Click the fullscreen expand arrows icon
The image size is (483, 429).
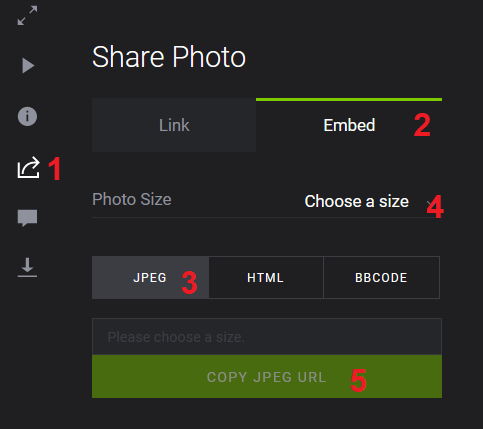point(27,15)
